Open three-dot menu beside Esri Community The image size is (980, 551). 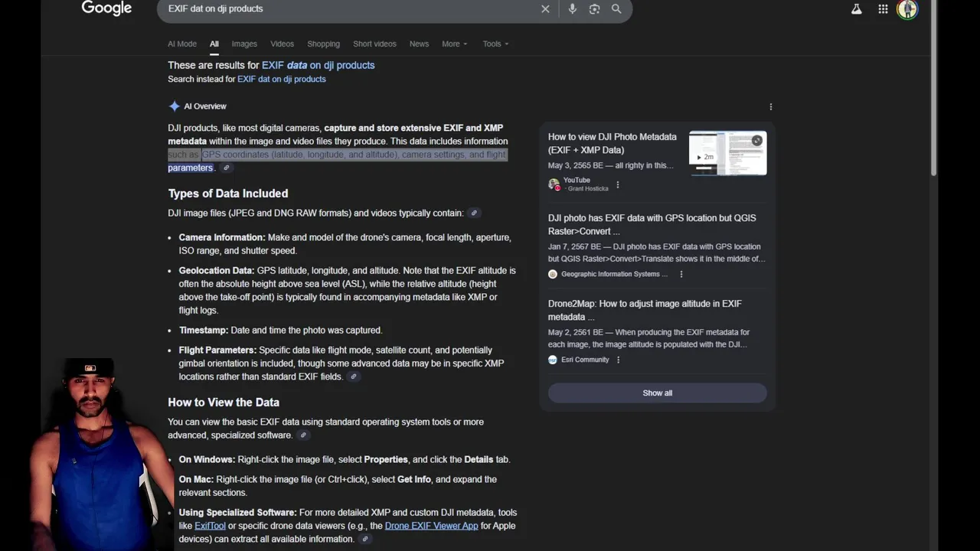pyautogui.click(x=618, y=360)
